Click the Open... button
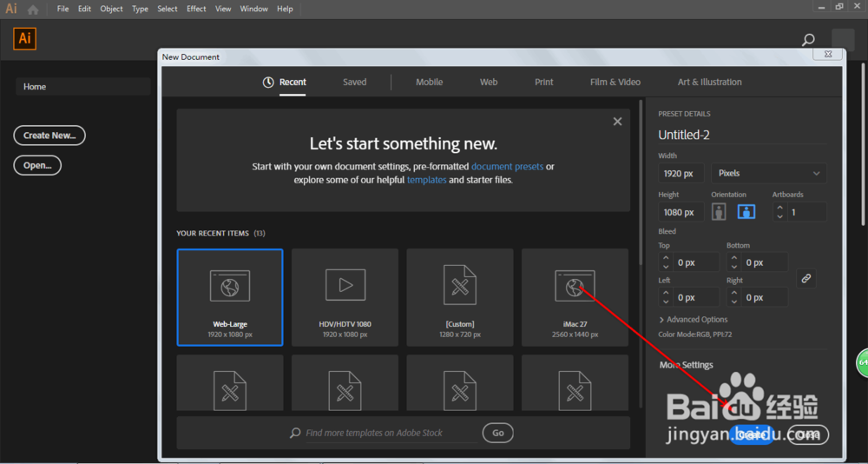Screen dimensions: 868x464 click(x=37, y=165)
